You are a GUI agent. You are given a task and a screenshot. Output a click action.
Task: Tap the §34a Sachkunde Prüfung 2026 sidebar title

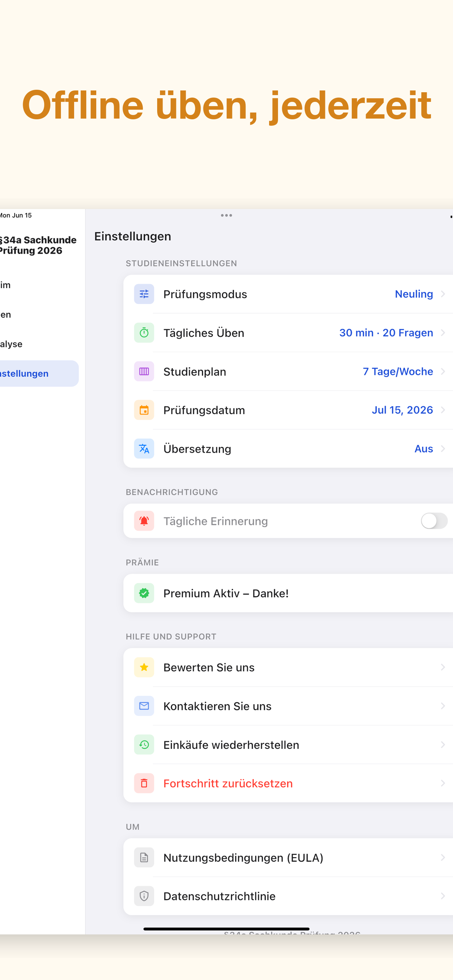pos(38,245)
